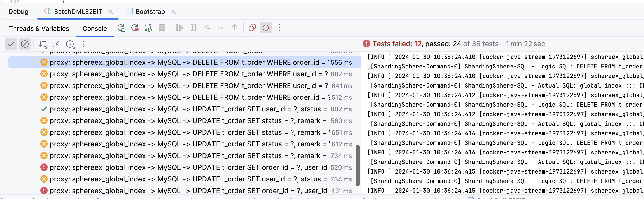Open View Breakpoints dialog
Viewport: 644px width, 199px height.
[x=252, y=28]
